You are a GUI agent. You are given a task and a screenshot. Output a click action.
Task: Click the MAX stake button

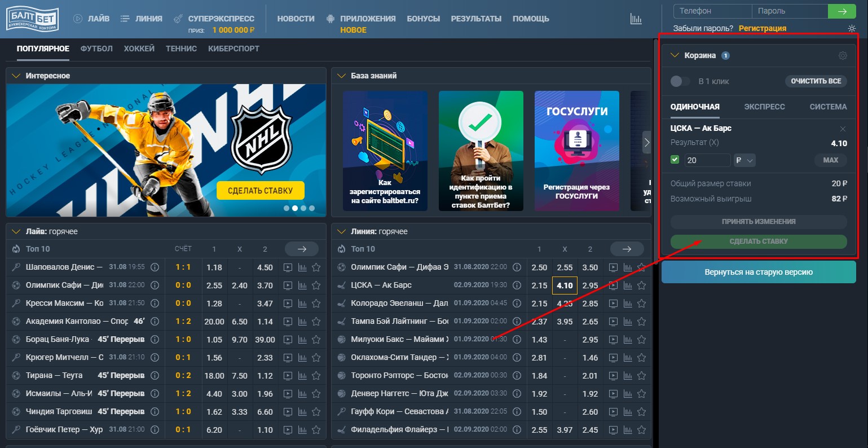tap(831, 160)
